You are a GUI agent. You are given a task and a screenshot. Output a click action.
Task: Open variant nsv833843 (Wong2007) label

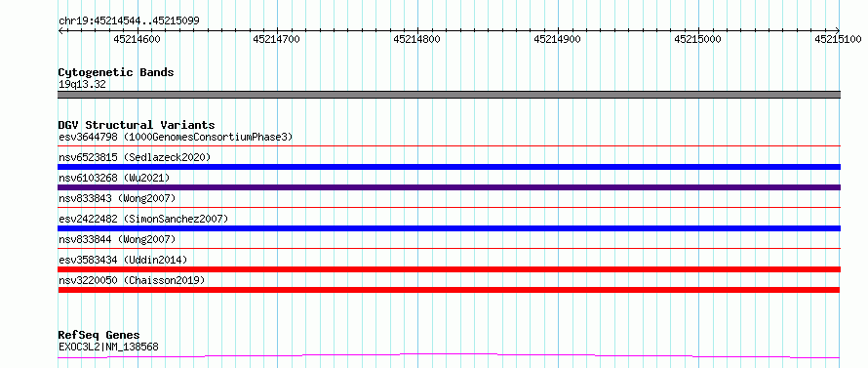click(117, 198)
